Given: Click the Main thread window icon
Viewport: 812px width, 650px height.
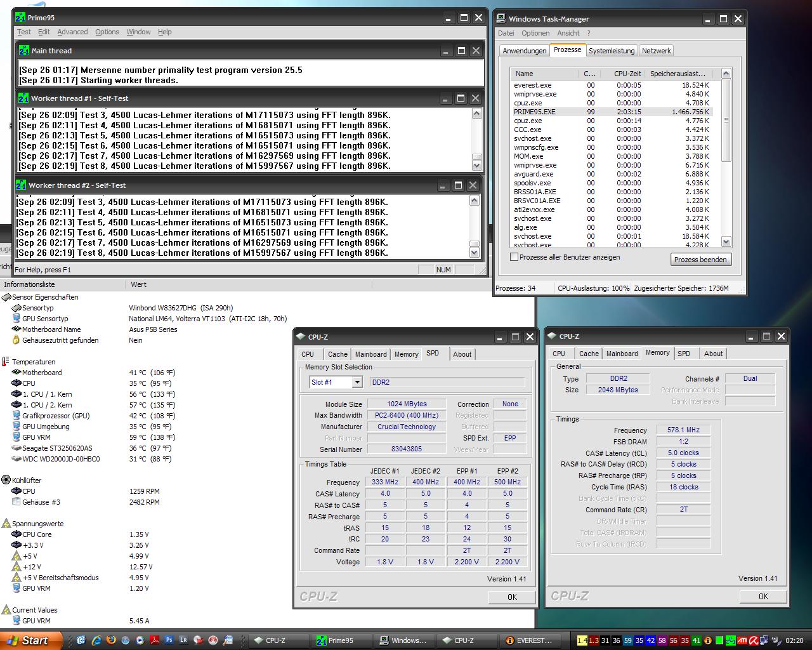Looking at the screenshot, I should coord(24,51).
